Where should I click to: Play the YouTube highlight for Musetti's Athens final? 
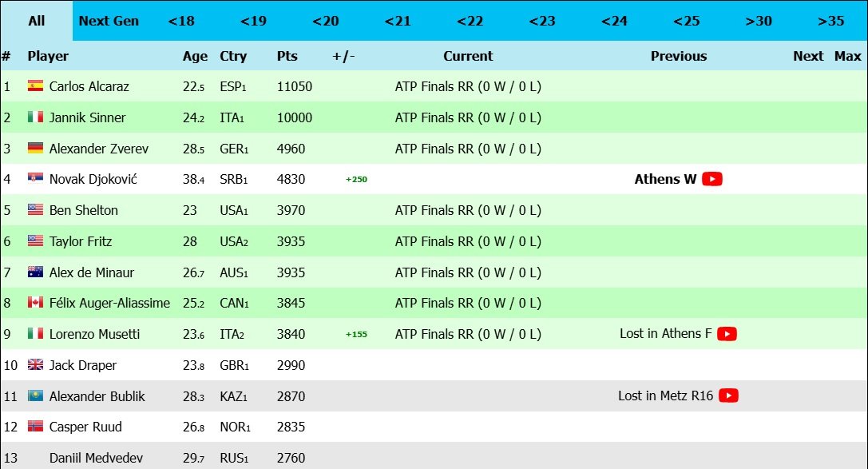(x=727, y=334)
